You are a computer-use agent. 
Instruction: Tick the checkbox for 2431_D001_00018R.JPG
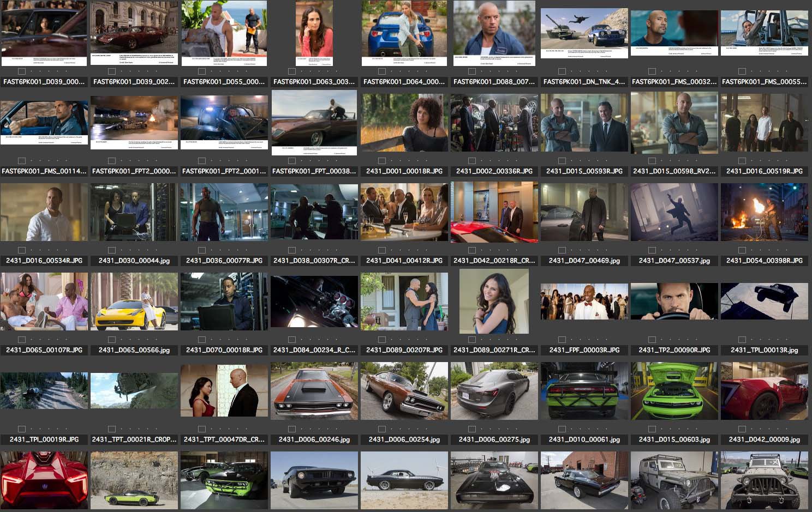tap(382, 161)
